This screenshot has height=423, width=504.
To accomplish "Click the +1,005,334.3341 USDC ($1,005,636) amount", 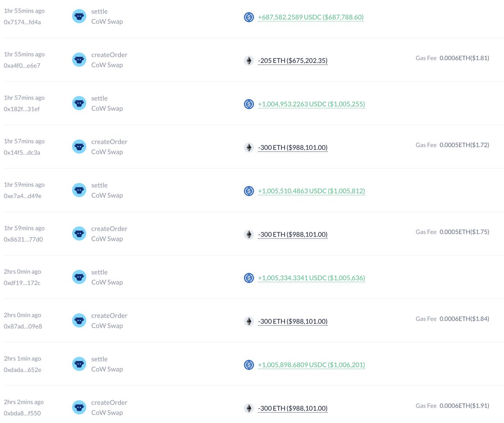I will pos(312,278).
